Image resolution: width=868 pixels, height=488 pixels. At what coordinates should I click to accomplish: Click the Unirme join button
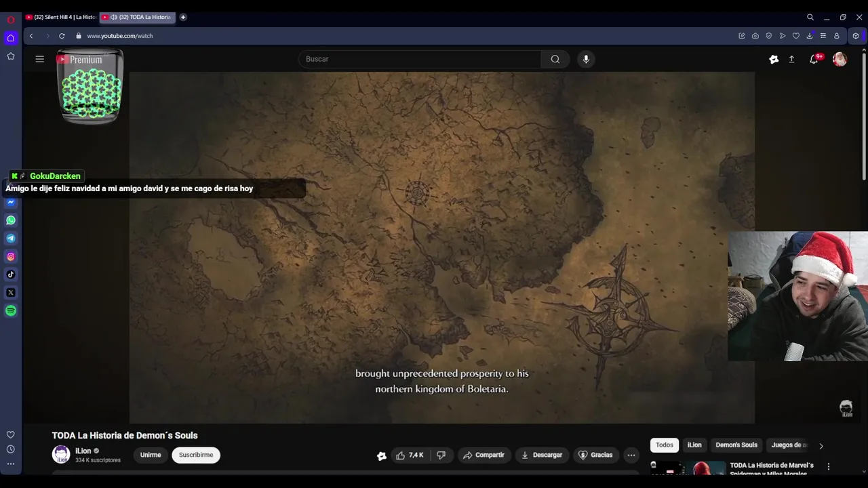[x=151, y=455]
